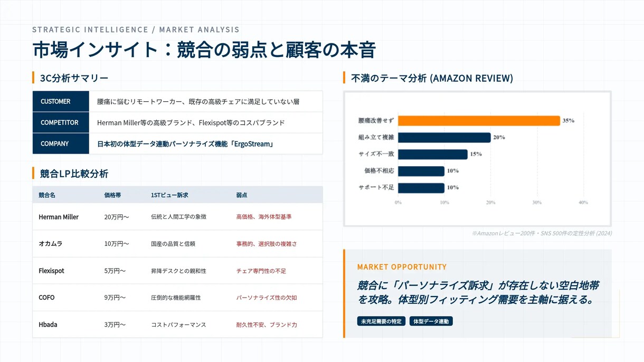Click the 競合LP比較分析 section heading
The height and width of the screenshot is (362, 644).
coord(74,174)
